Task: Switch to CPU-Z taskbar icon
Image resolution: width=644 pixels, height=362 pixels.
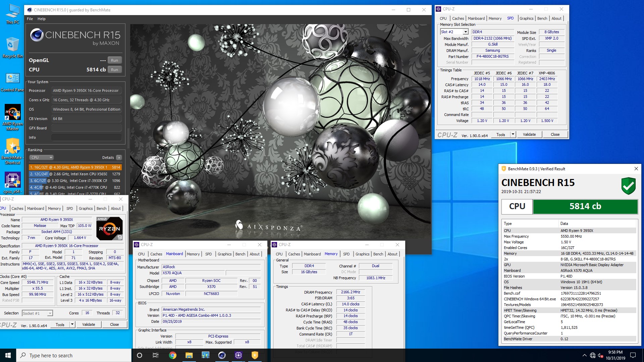Action: pos(238,355)
